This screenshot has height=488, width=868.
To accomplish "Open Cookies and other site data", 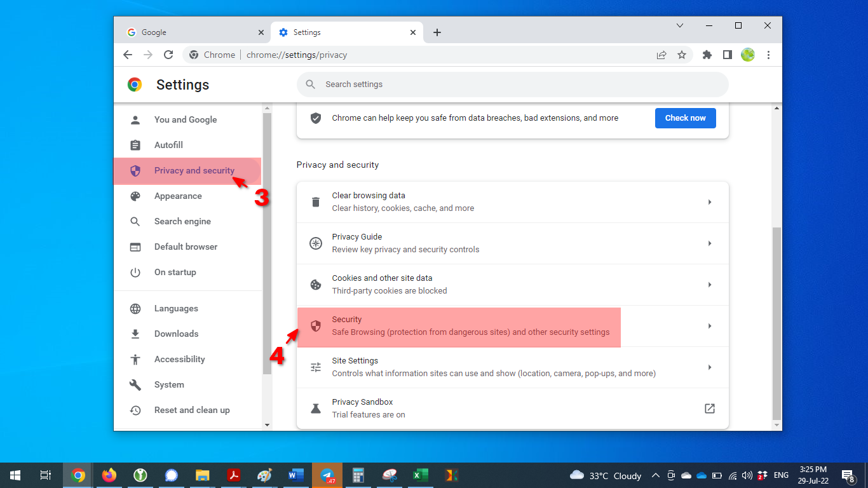I will click(x=513, y=285).
